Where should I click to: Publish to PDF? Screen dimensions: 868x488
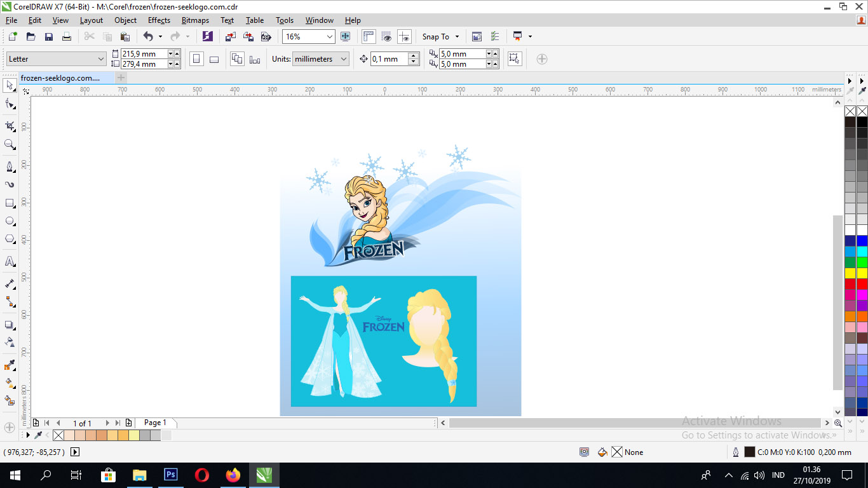coord(266,37)
